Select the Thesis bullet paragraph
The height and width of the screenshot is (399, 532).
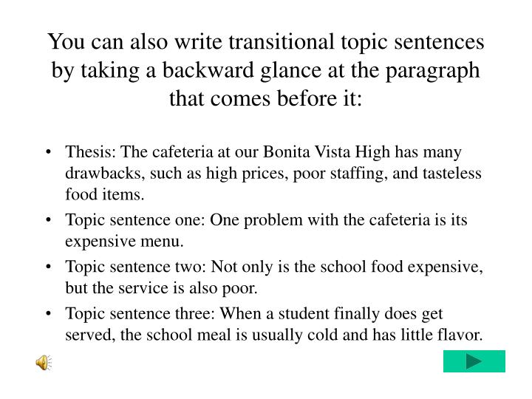click(273, 173)
